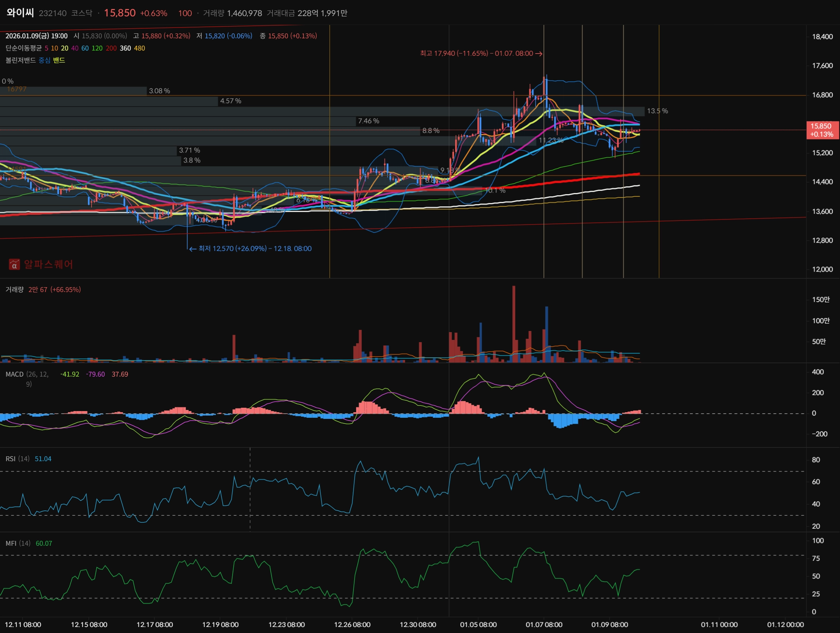The height and width of the screenshot is (633, 840).
Task: Click the current price 15,850 axis tag
Action: click(822, 130)
